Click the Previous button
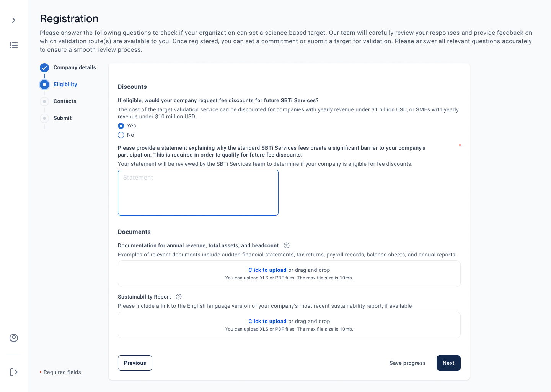551x392 pixels. pos(135,363)
